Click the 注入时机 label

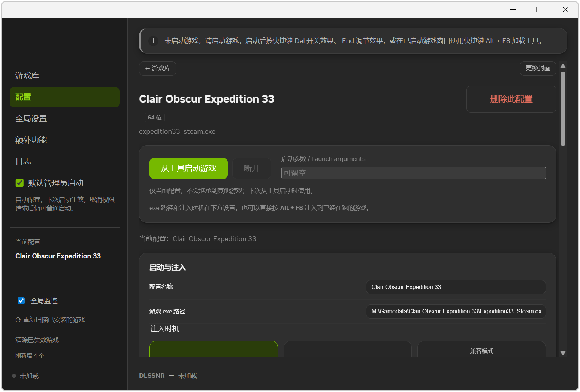point(165,329)
